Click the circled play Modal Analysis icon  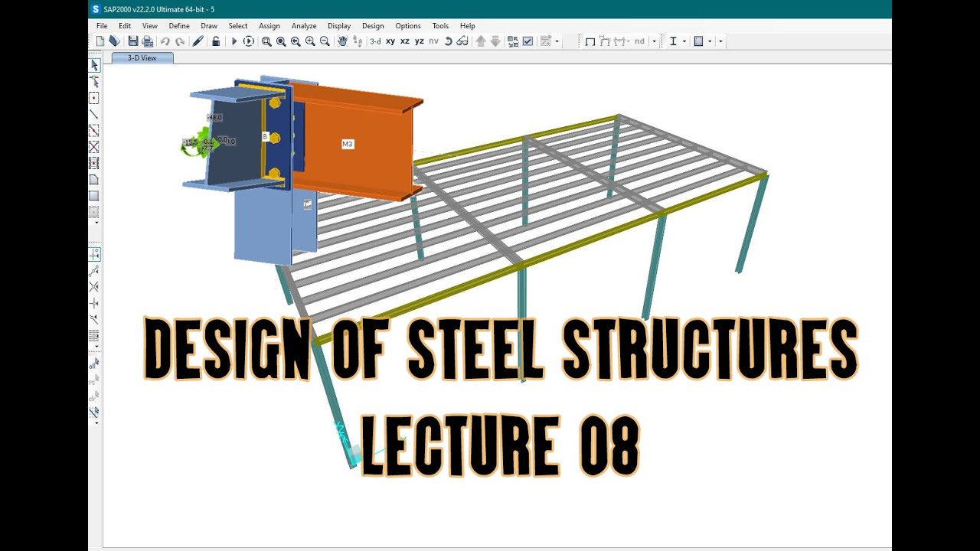(249, 41)
